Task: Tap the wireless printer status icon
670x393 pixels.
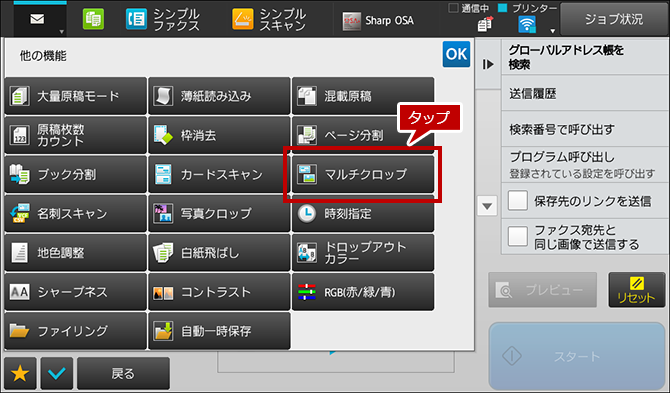Action: tap(527, 25)
